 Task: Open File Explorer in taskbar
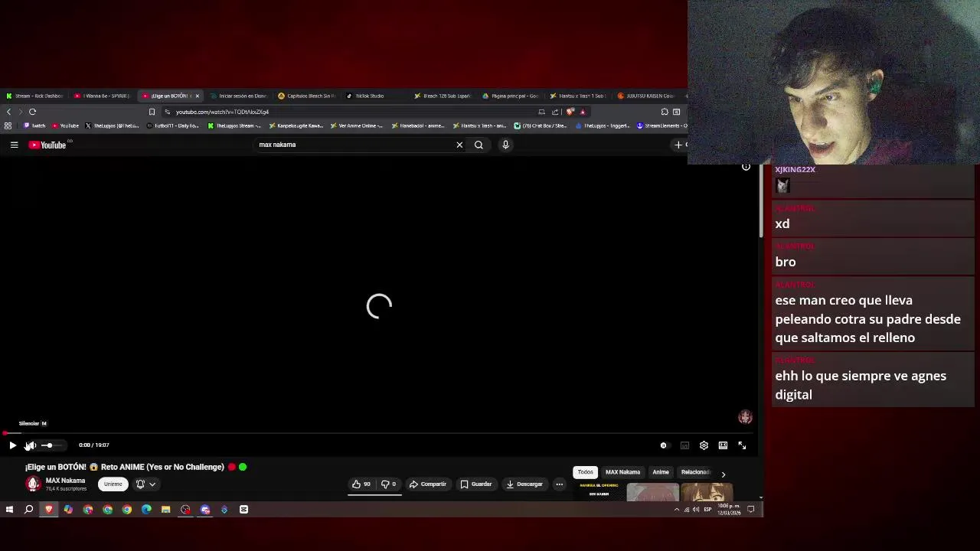pyautogui.click(x=165, y=510)
